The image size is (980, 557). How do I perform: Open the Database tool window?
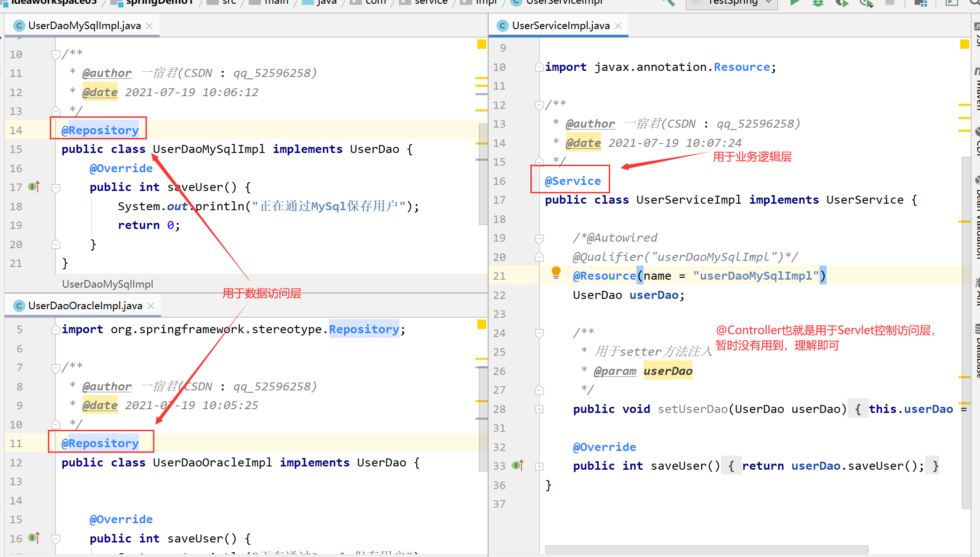[976, 350]
